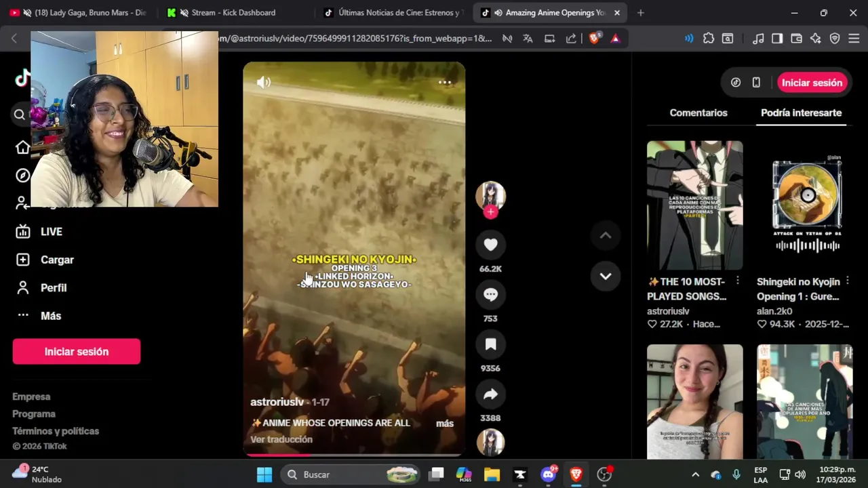This screenshot has width=868, height=488.
Task: Open options for Shingeki no Kyojin Opening 1 card
Action: pos(847,281)
